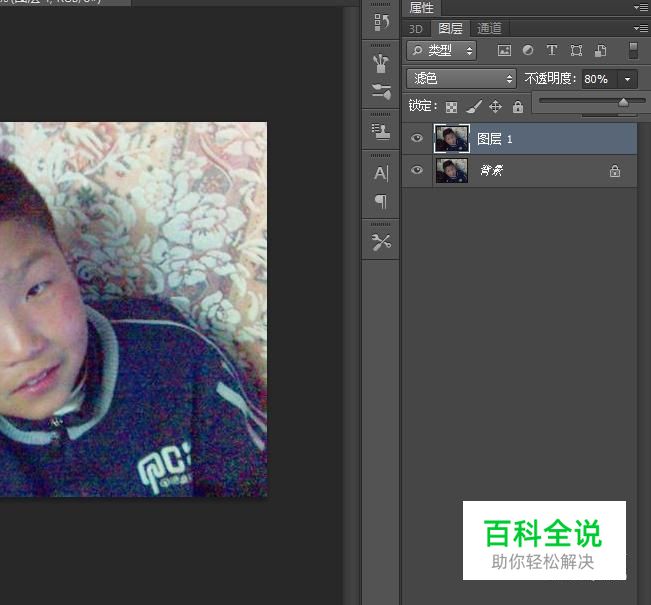Hide layer 图层 1 eye icon
651x605 pixels.
click(x=417, y=138)
